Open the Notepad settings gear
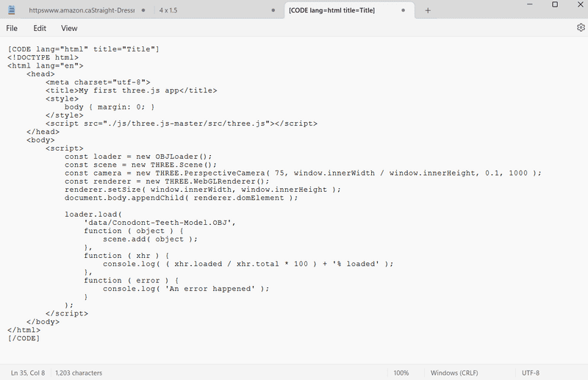The width and height of the screenshot is (588, 380). pos(581,28)
